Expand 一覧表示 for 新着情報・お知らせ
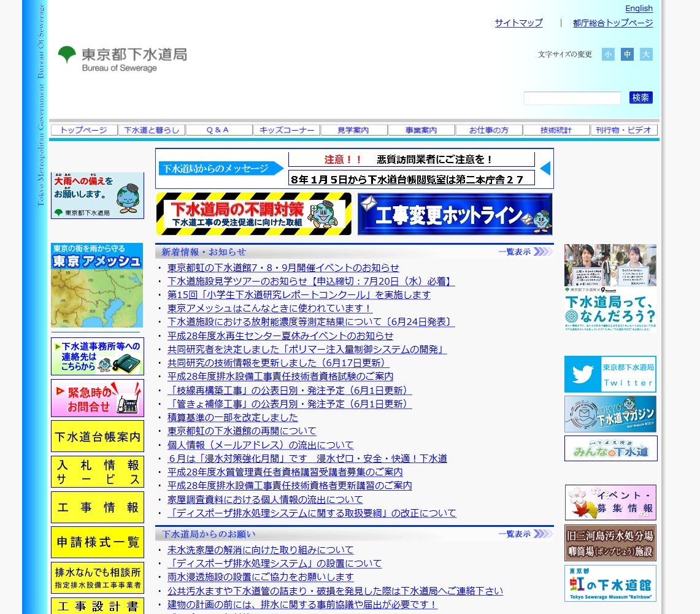700x614 pixels. click(x=525, y=251)
